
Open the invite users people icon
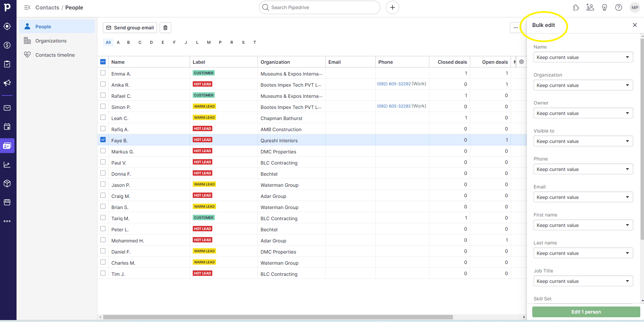pyautogui.click(x=590, y=7)
